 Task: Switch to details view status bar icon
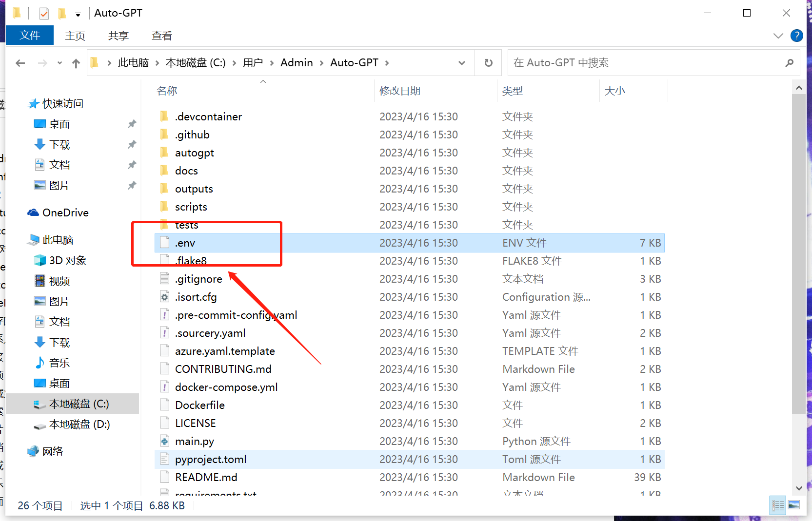point(778,505)
